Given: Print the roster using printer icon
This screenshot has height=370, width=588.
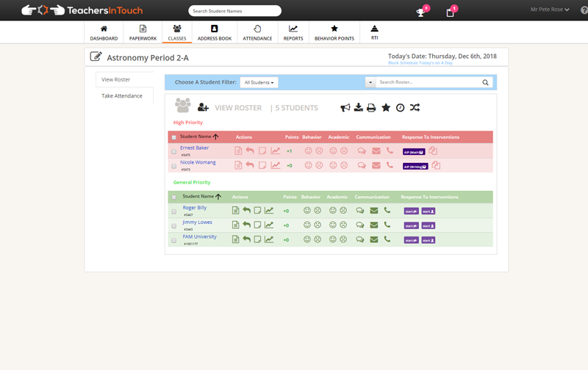Looking at the screenshot, I should 371,108.
